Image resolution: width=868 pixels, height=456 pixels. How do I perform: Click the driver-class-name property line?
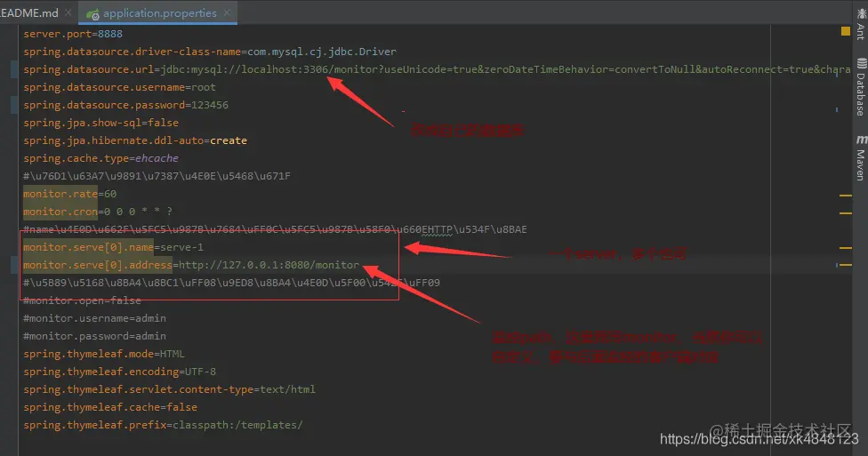coord(210,52)
